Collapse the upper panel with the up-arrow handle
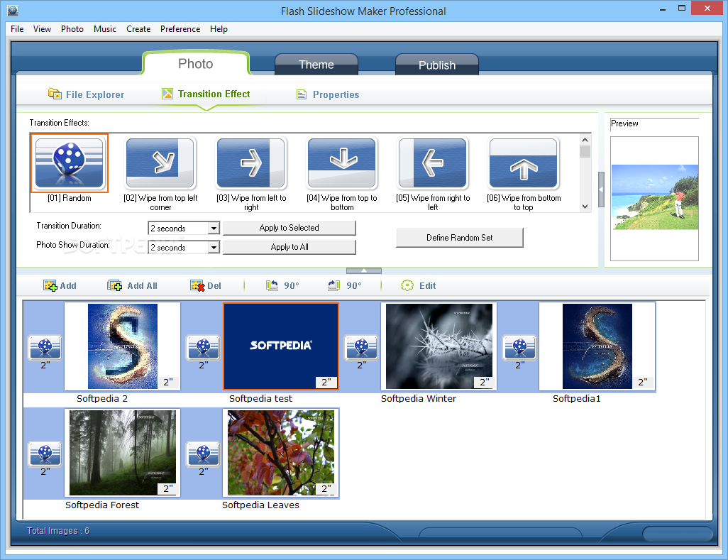This screenshot has width=728, height=560. (x=364, y=270)
